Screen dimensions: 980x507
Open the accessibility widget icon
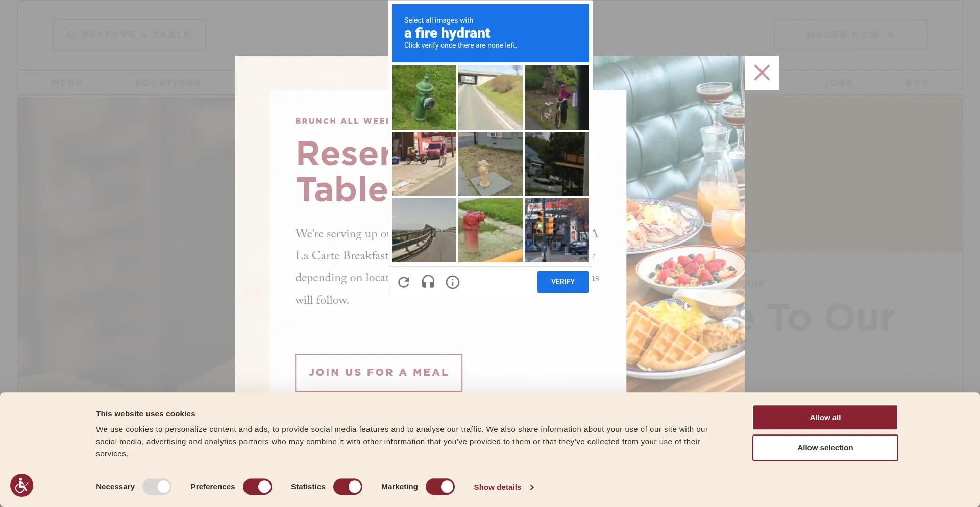[21, 485]
